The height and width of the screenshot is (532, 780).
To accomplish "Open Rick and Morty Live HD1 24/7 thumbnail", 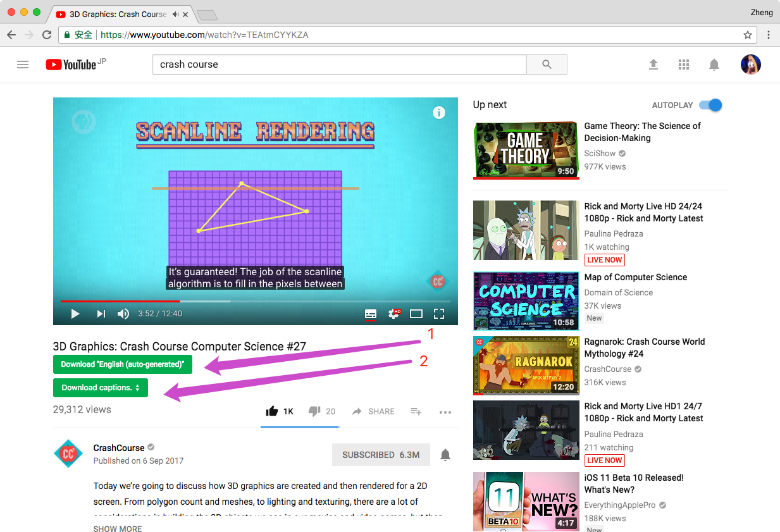I will pos(526,430).
